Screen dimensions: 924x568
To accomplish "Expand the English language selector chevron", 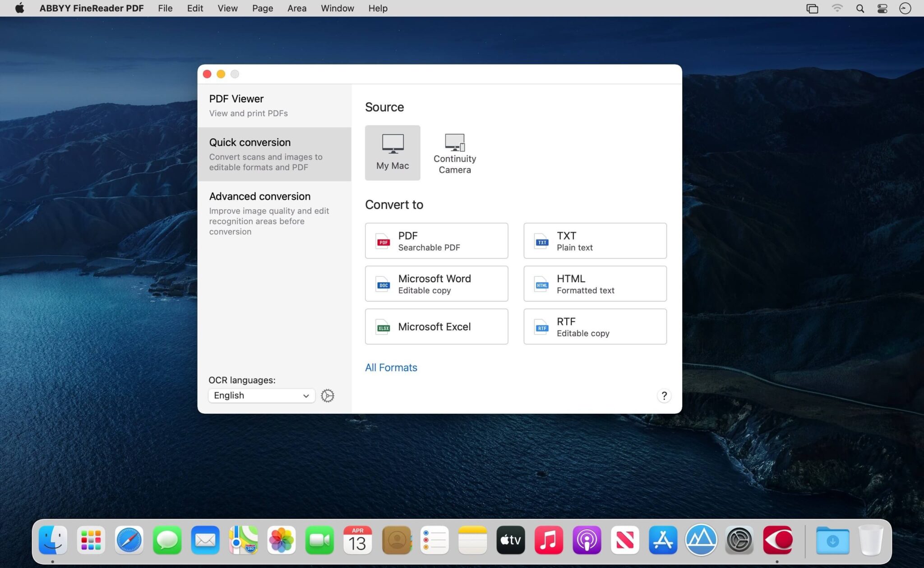I will coord(305,395).
